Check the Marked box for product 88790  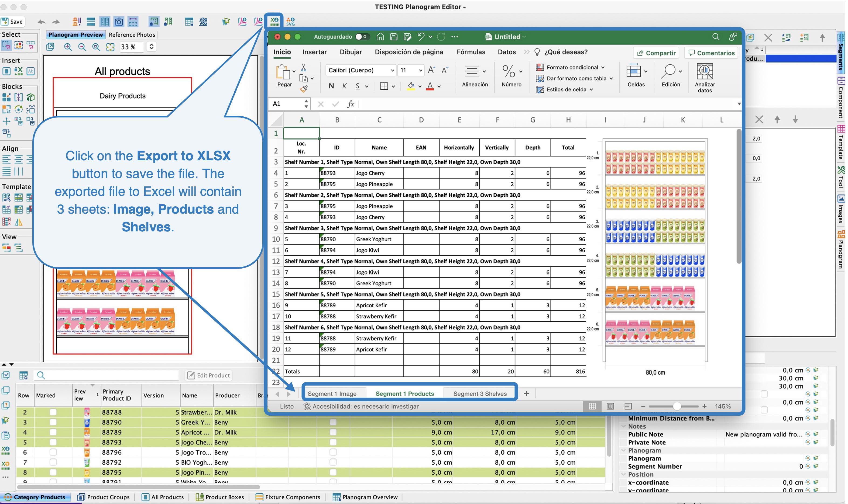[x=53, y=422]
